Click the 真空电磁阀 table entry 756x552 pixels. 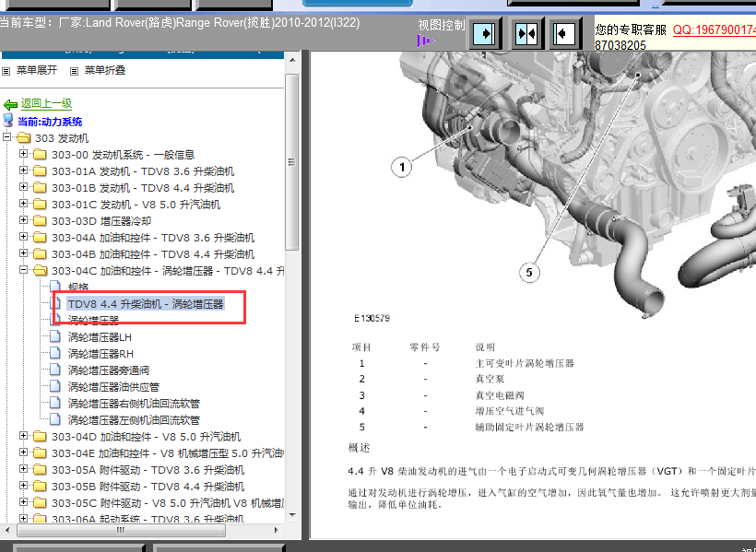[x=500, y=396]
